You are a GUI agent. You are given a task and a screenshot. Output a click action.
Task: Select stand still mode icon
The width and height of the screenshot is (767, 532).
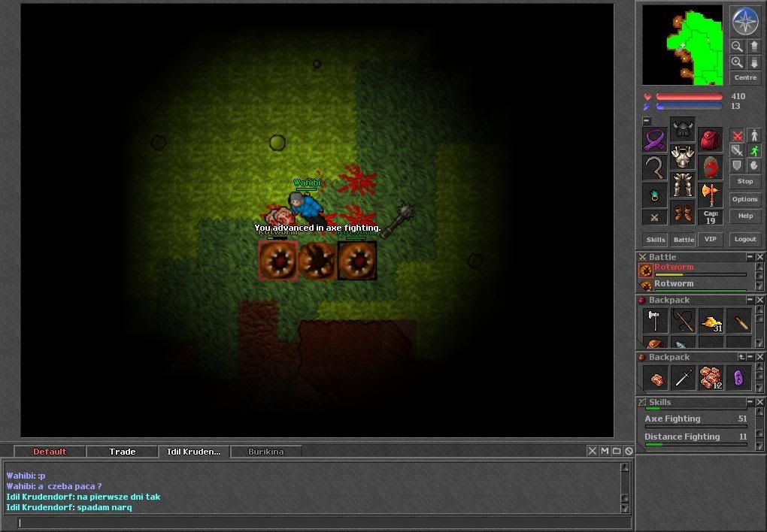754,135
